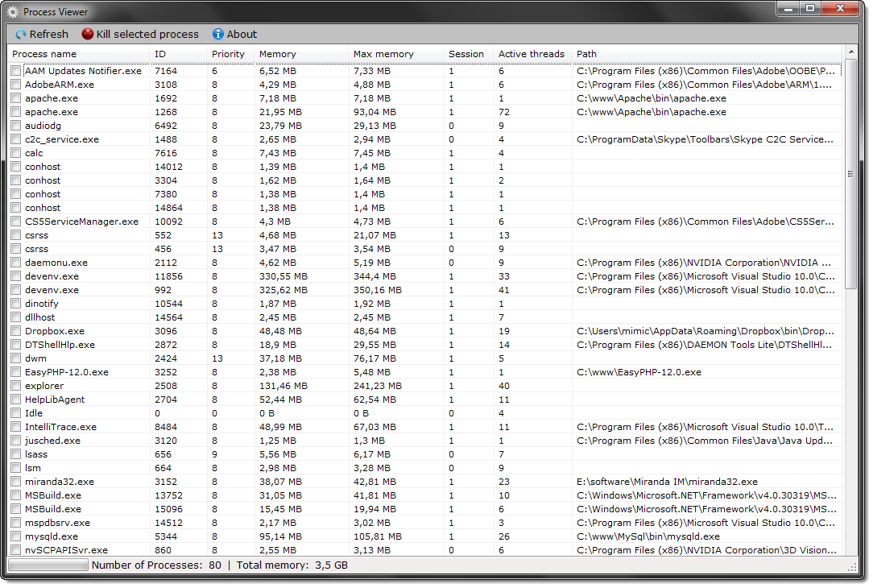
Task: Open the About dialog
Action: 234,35
